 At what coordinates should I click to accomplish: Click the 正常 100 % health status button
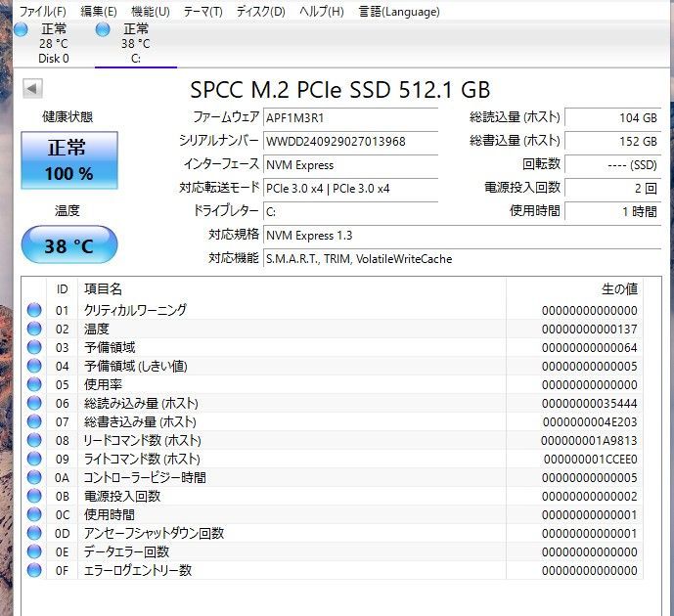click(69, 160)
